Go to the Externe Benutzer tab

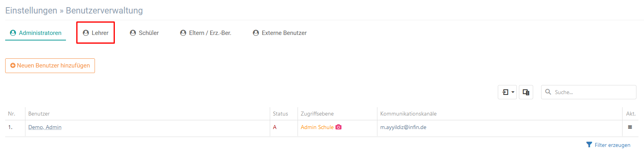(280, 33)
